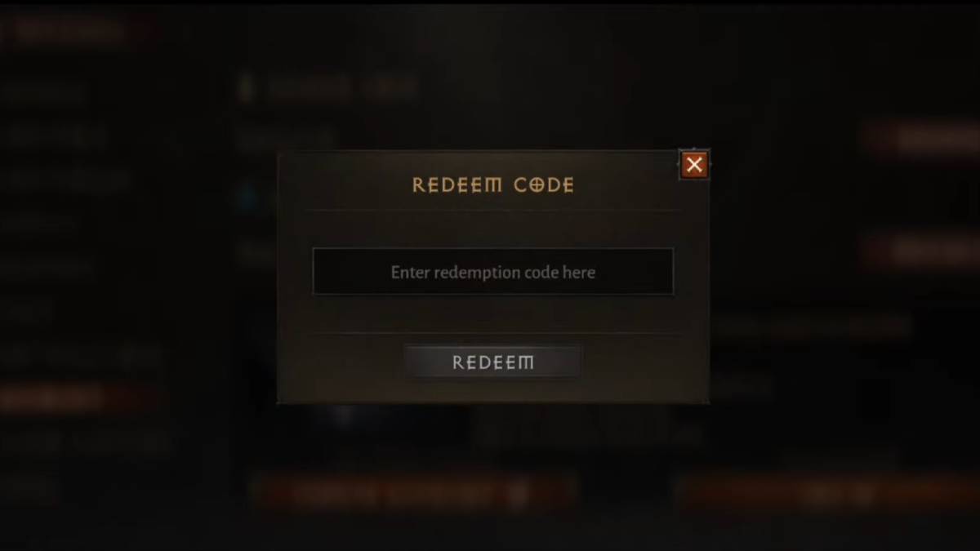The width and height of the screenshot is (980, 551).
Task: Select 'Enter redemption code here' placeholder box
Action: pyautogui.click(x=493, y=272)
